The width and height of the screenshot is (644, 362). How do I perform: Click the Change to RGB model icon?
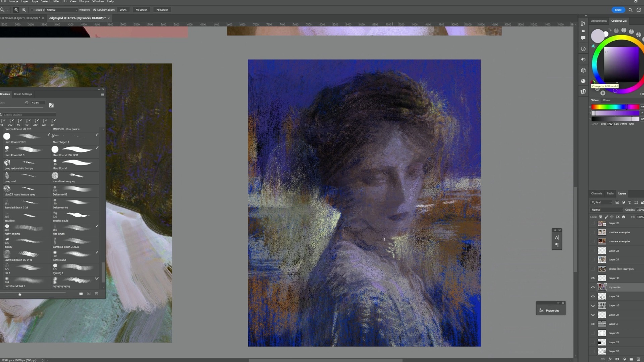coord(593,82)
